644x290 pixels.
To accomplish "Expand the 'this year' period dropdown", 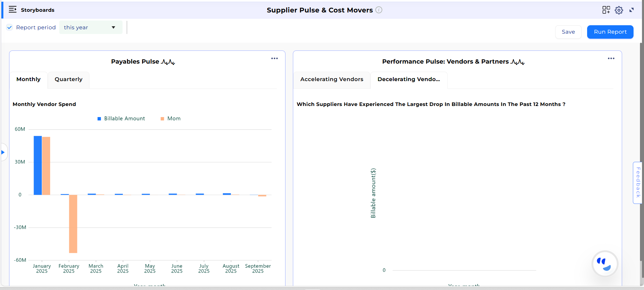I will coord(91,28).
